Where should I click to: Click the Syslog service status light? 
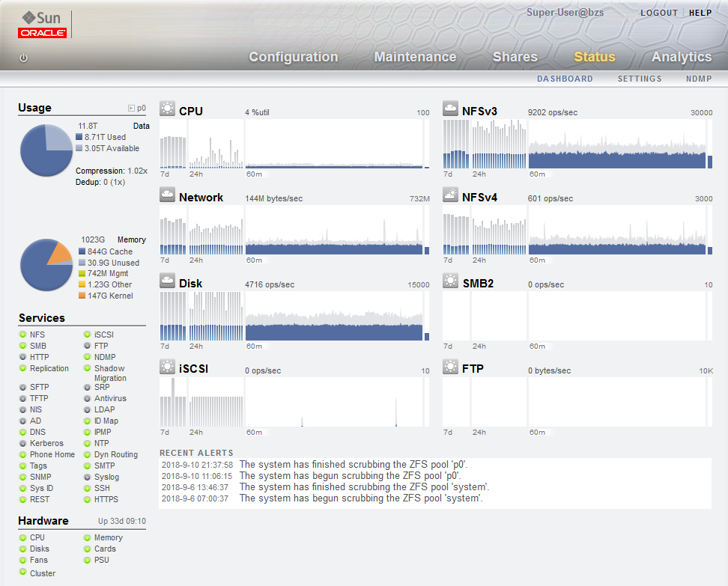(x=87, y=477)
